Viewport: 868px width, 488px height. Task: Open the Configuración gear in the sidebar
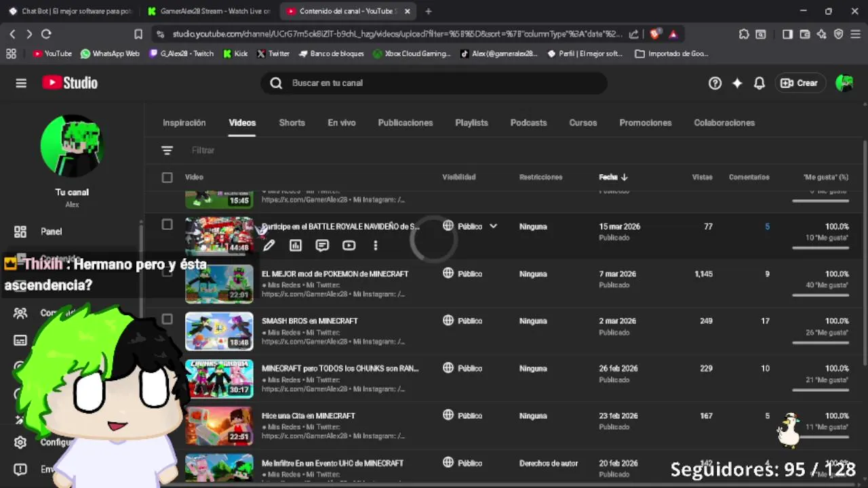20,442
